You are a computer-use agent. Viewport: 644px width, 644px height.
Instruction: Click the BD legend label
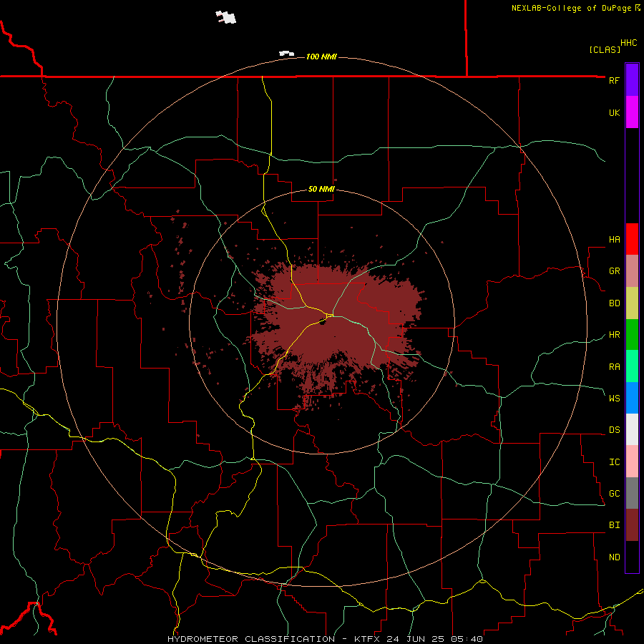(614, 303)
